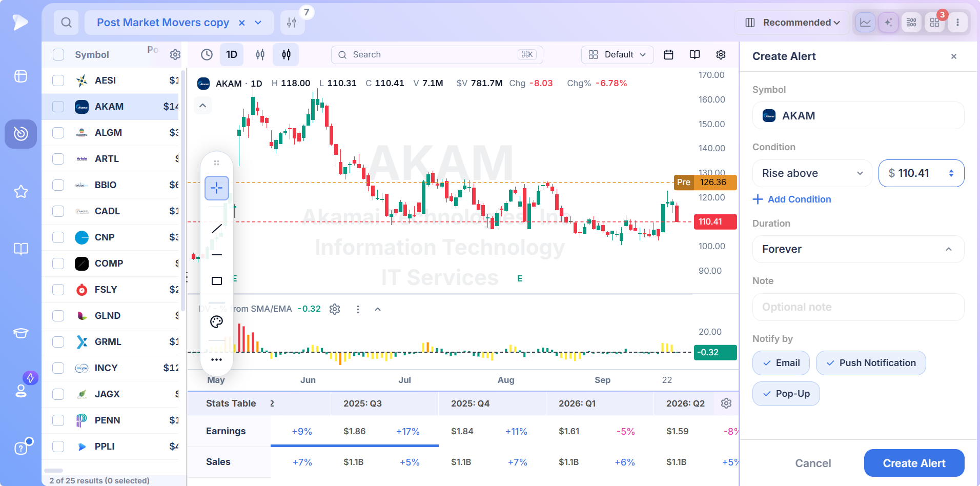The height and width of the screenshot is (486, 980).
Task: Check the AESI row checkbox
Action: 58,80
